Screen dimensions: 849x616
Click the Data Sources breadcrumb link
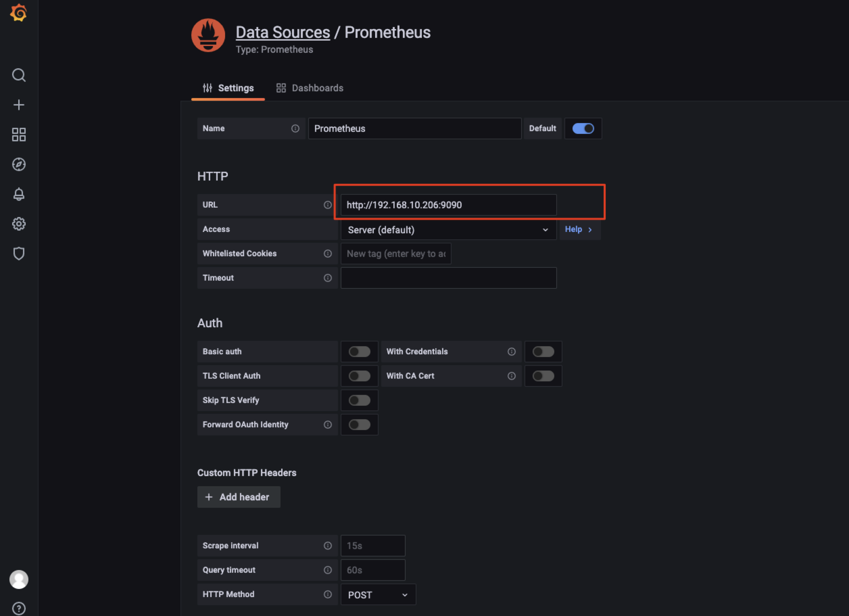pyautogui.click(x=283, y=32)
